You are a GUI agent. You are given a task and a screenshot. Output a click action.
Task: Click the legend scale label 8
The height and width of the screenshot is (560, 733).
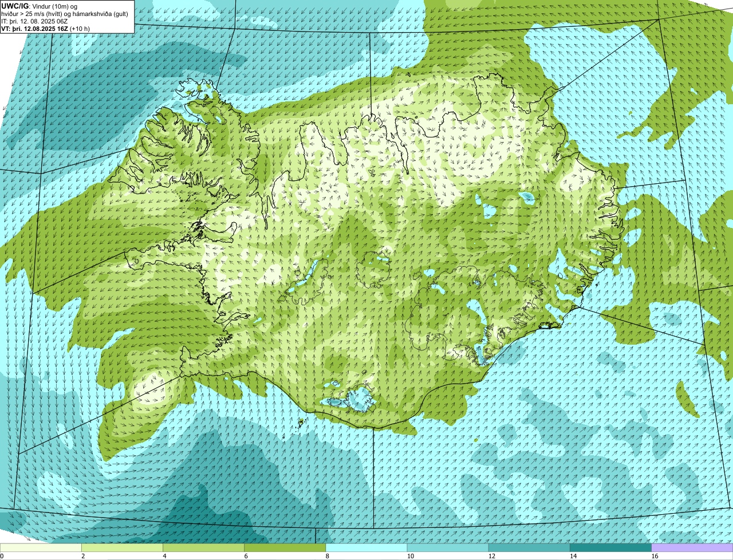328,556
